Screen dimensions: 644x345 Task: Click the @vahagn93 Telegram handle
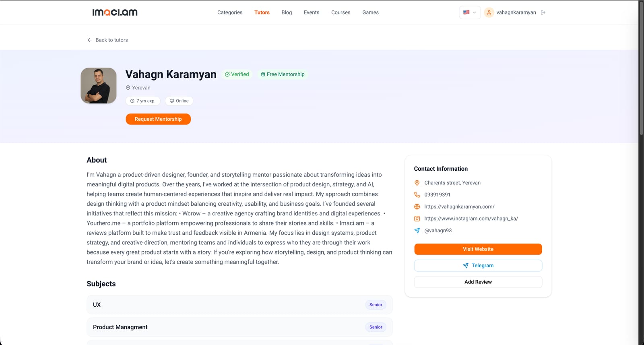[438, 231]
